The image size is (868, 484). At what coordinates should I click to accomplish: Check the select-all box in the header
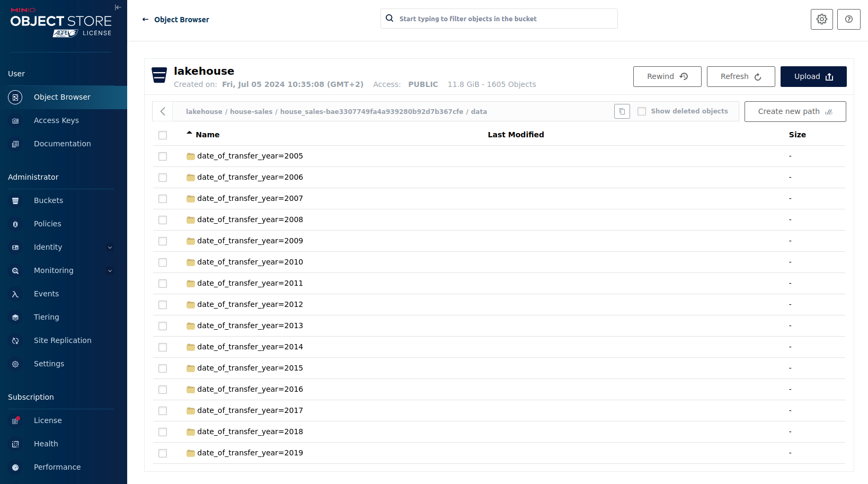[x=163, y=135]
